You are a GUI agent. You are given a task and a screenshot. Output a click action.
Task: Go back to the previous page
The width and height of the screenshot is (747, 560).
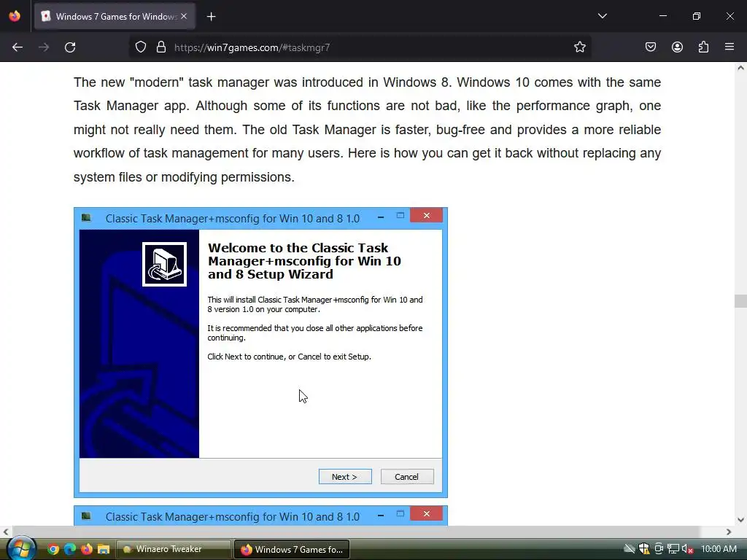[x=18, y=47]
